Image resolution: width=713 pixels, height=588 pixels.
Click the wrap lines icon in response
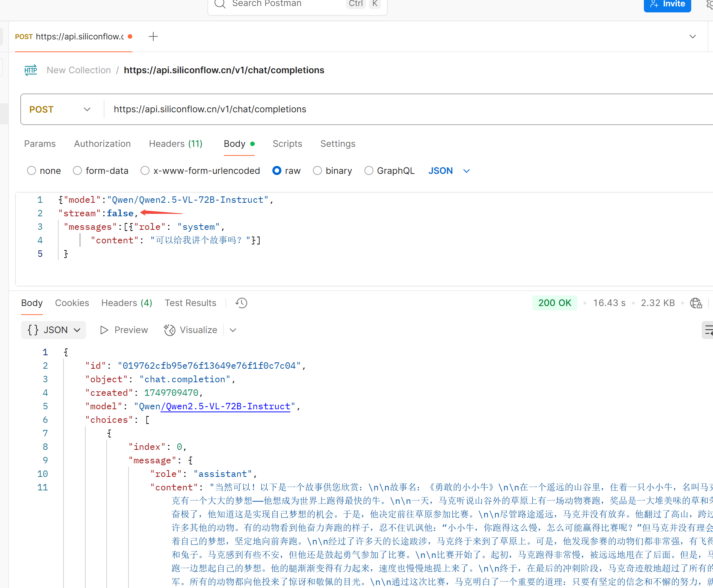point(708,330)
